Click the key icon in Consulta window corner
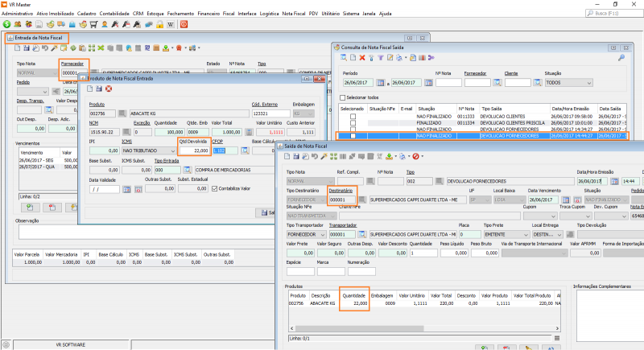The width and height of the screenshot is (644, 350). pos(621,58)
